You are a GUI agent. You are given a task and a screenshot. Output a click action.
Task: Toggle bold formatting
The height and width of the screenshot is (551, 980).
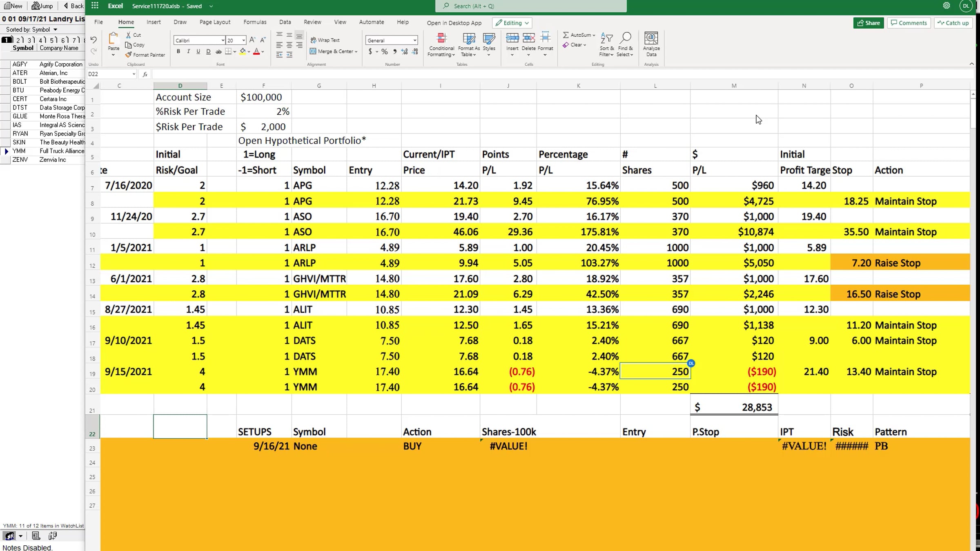click(x=178, y=51)
